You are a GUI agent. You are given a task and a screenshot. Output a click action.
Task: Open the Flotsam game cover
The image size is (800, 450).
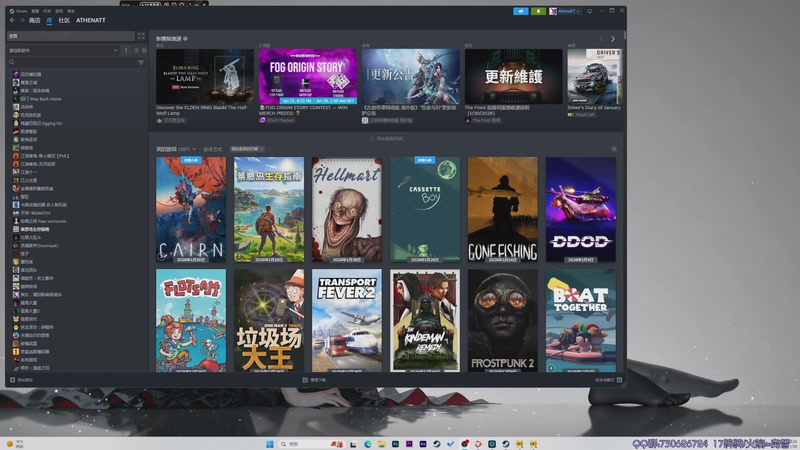tap(191, 320)
